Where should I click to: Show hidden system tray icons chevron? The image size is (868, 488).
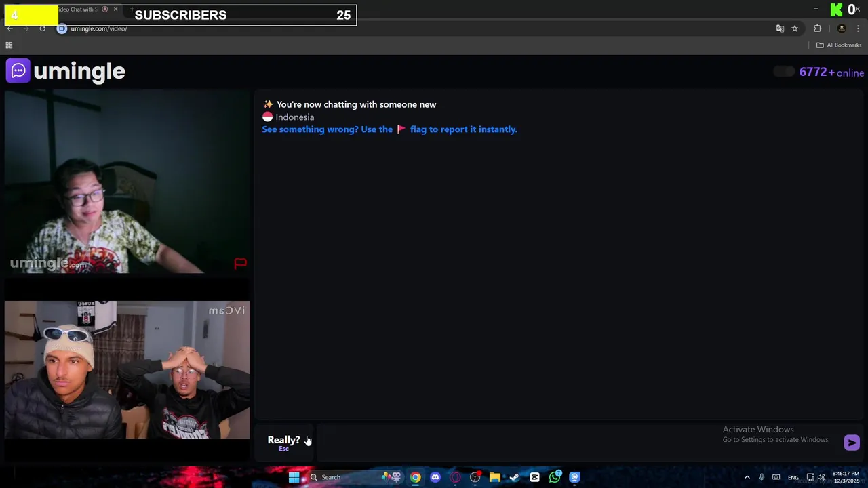[747, 477]
